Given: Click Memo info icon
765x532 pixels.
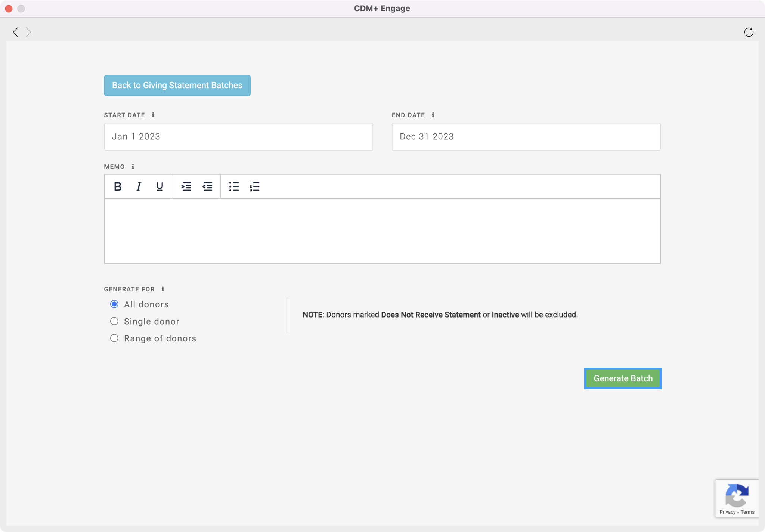Looking at the screenshot, I should tap(133, 167).
